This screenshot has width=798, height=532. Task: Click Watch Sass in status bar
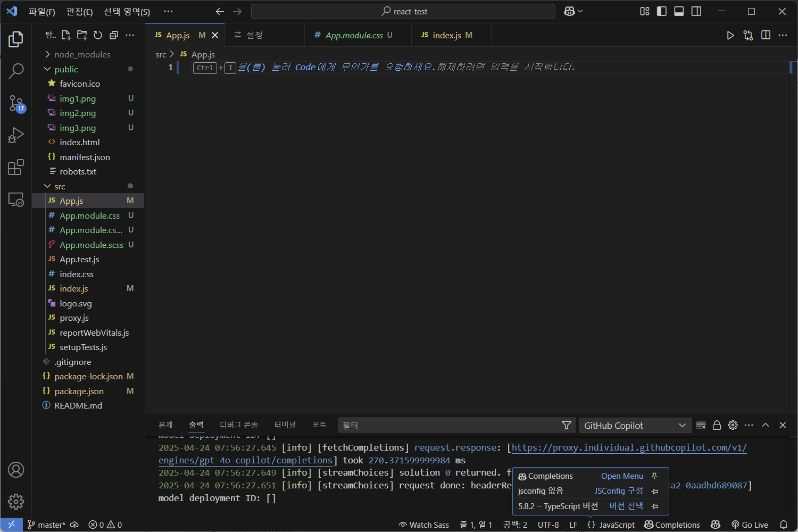click(x=424, y=525)
